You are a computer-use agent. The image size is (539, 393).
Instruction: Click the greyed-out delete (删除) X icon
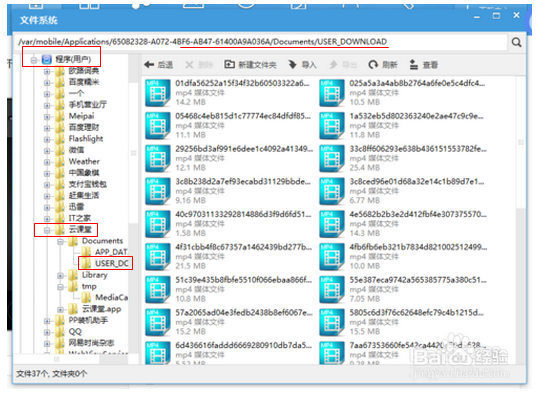click(x=189, y=65)
